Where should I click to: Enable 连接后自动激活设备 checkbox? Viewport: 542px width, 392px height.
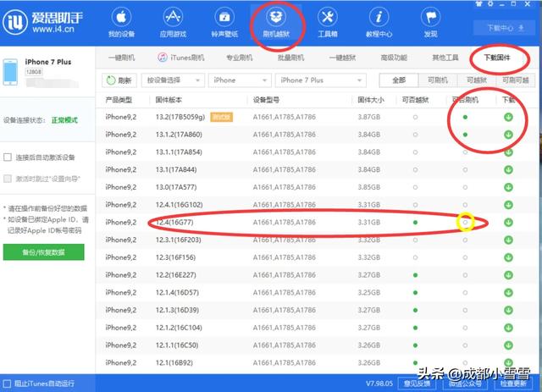[x=8, y=157]
